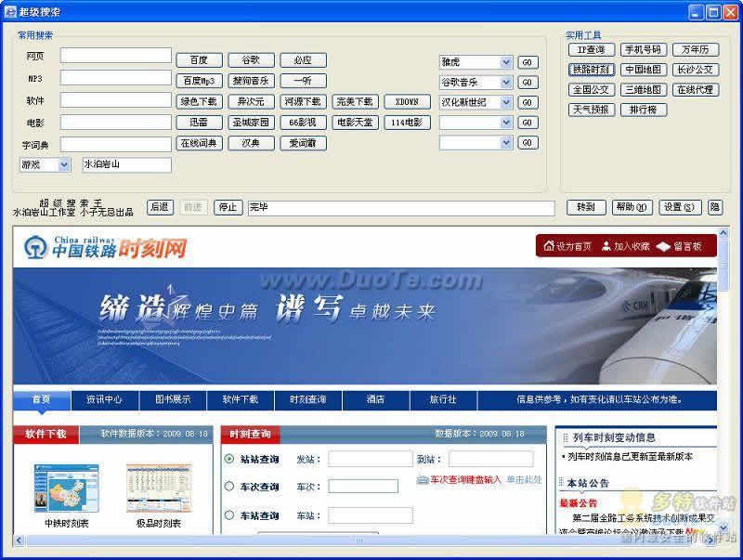
Task: Click the 转到 go-to button
Action: pyautogui.click(x=586, y=207)
